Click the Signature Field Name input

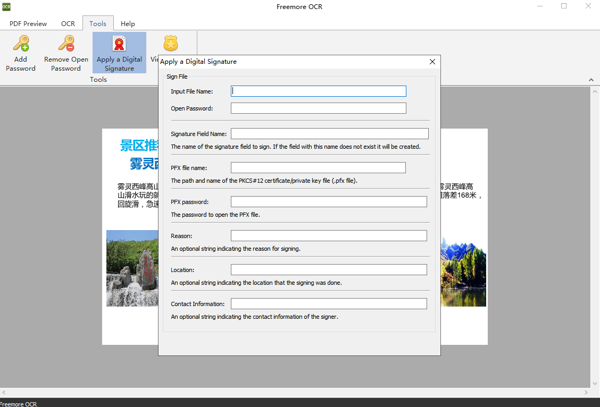tap(329, 133)
